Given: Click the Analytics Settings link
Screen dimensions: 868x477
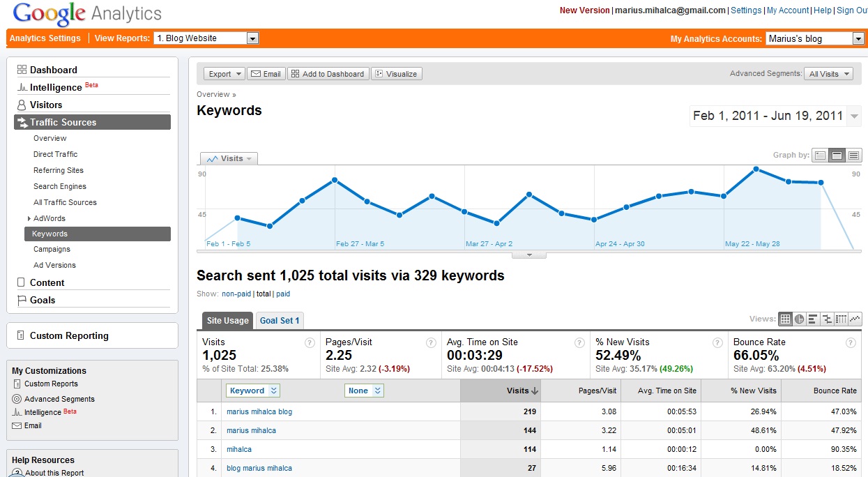Looking at the screenshot, I should click(x=45, y=38).
